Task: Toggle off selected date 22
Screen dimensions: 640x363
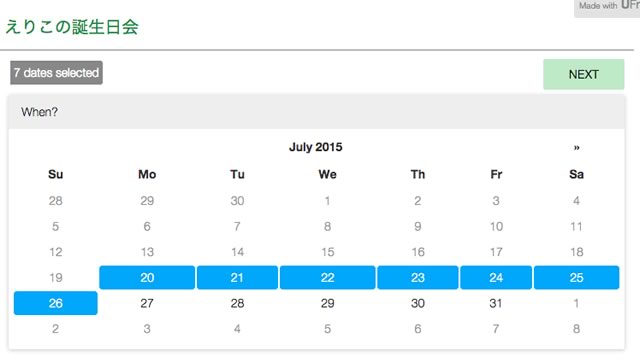Action: [327, 278]
